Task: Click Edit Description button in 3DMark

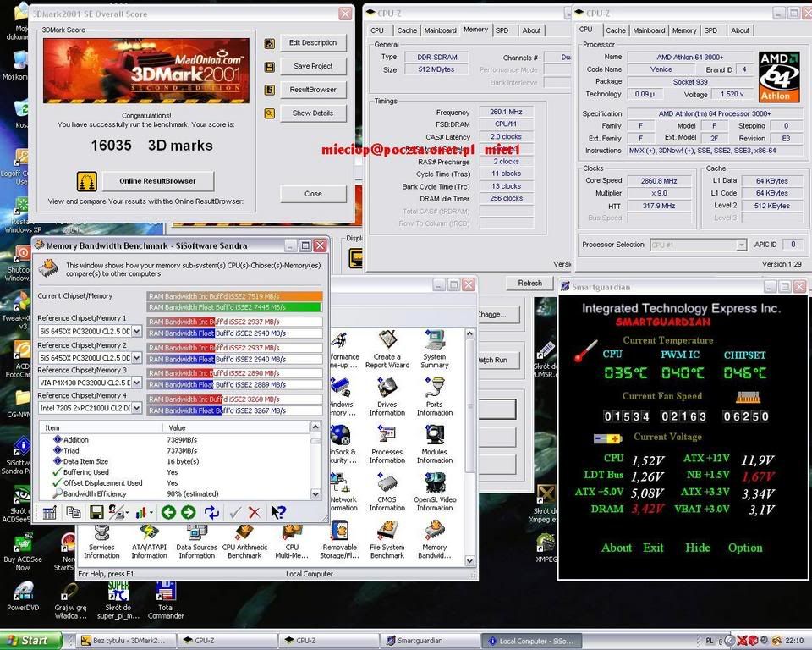Action: tap(313, 43)
